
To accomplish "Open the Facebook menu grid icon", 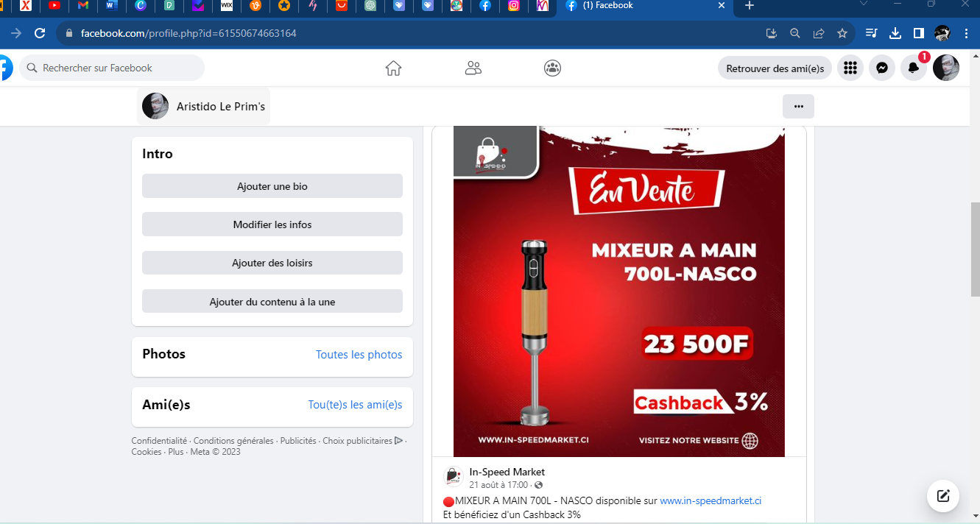I will pos(850,68).
